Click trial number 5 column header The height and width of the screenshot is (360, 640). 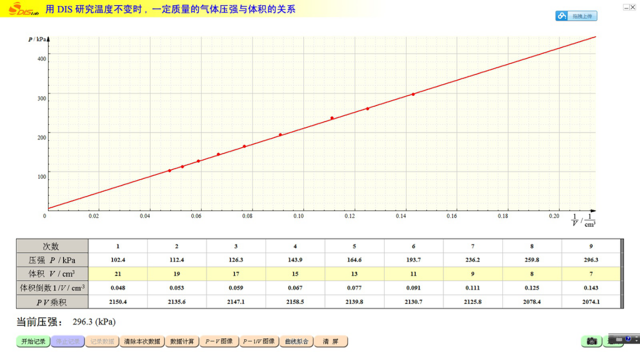[354, 246]
